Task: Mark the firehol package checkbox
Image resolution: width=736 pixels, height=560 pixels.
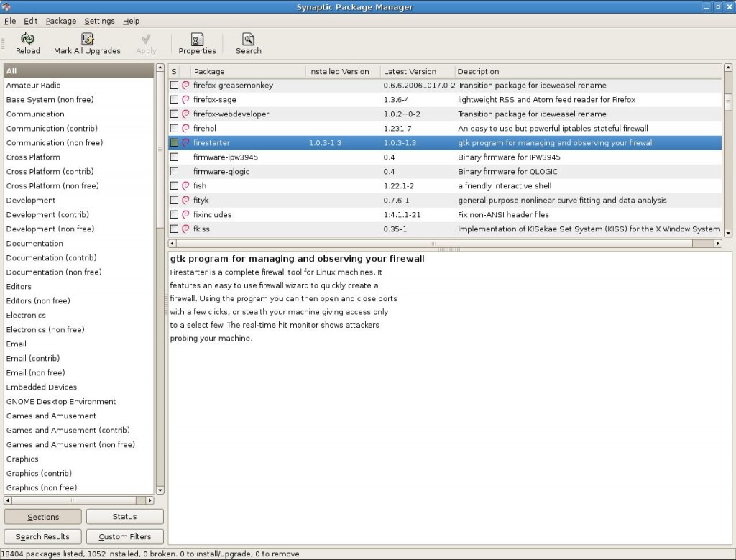Action: [x=174, y=128]
